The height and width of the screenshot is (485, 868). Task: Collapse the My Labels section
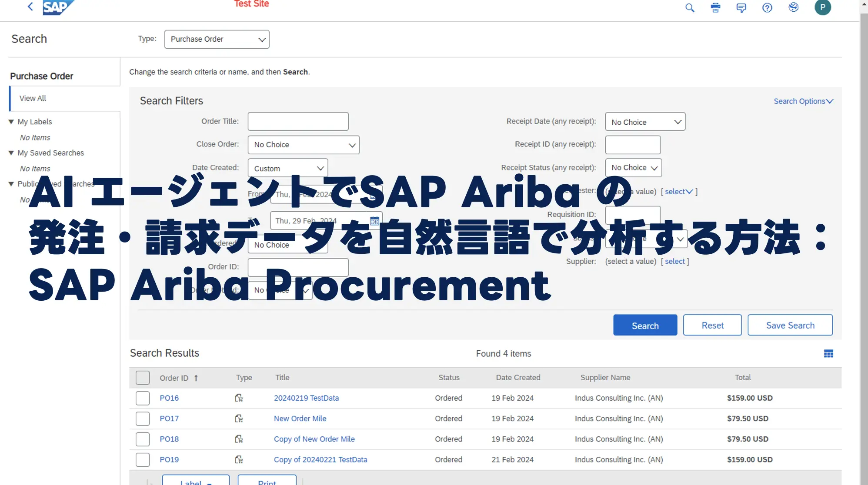(x=11, y=122)
